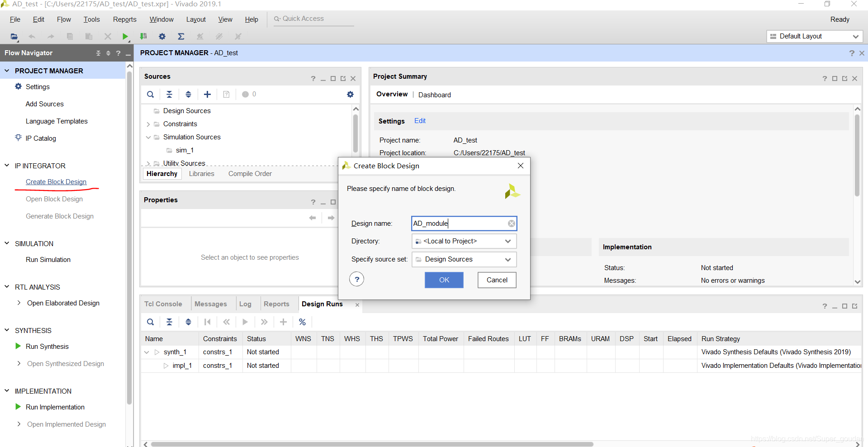Open the Flow menu
Viewport: 868px width, 447px height.
[64, 19]
